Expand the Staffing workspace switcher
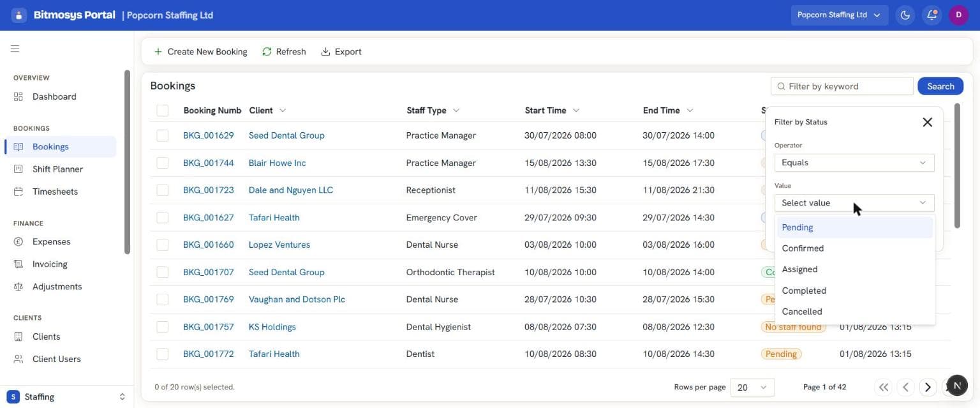Screen dimensions: 980x408 [122, 397]
